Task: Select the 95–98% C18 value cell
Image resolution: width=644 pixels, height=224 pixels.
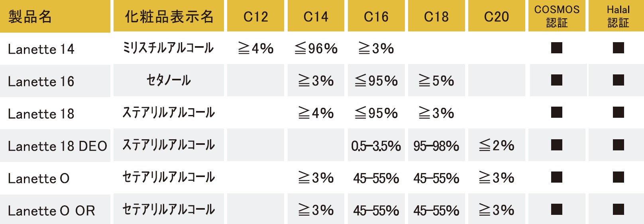Action: 436,145
